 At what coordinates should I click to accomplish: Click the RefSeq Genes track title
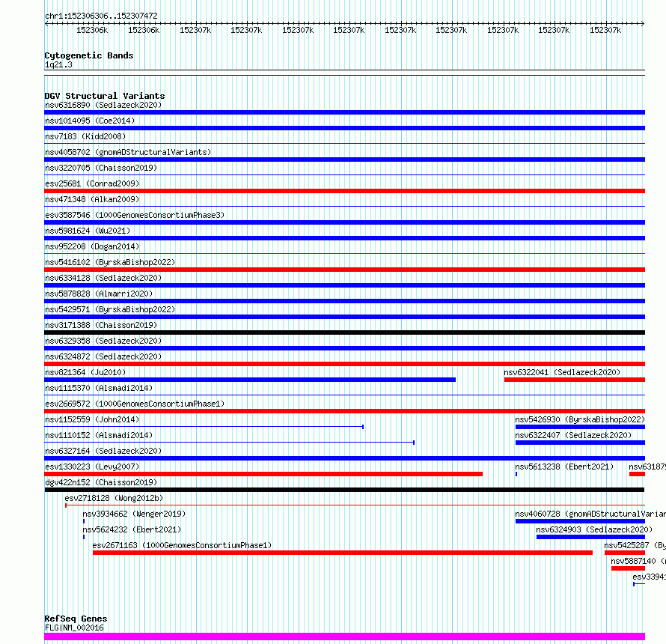tap(76, 619)
